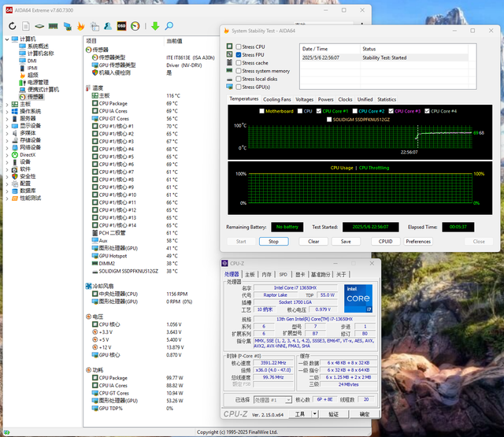Screen dimensions: 504x437
Task: Click the CPU-Z title bar logo icon
Action: [x=225, y=264]
